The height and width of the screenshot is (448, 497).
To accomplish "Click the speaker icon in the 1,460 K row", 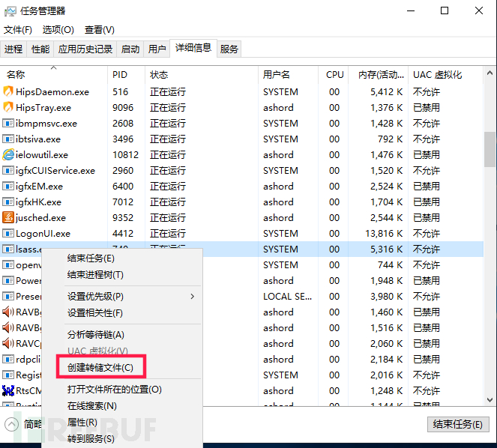I will [8, 312].
